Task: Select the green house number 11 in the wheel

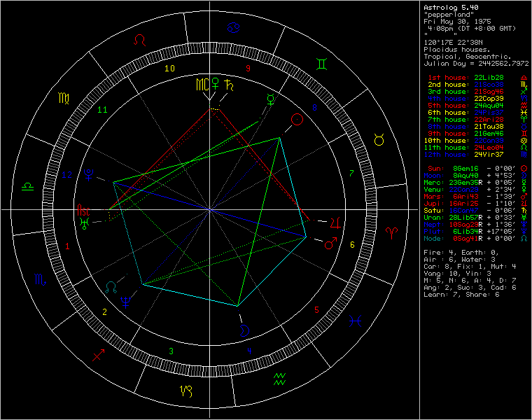Action: click(102, 110)
